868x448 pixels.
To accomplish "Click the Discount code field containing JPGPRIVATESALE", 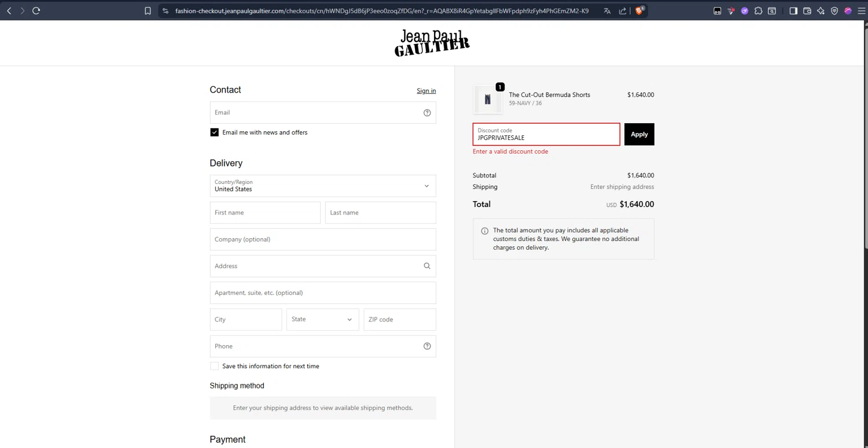I will 546,134.
